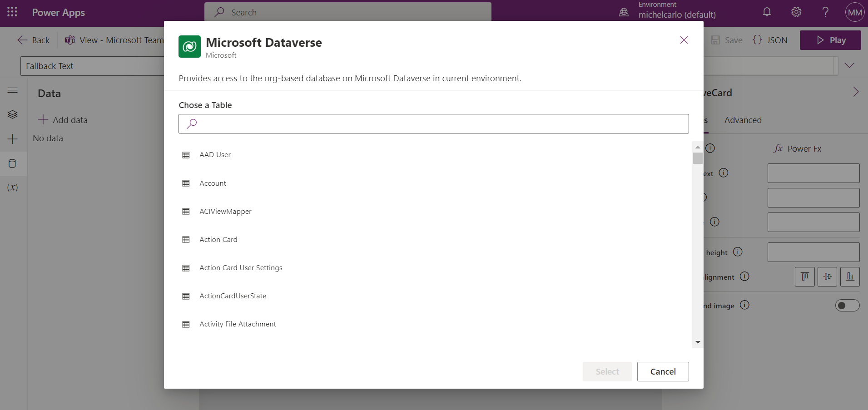Open the Power Apps settings gear
Image resolution: width=868 pixels, height=410 pixels.
pyautogui.click(x=796, y=12)
